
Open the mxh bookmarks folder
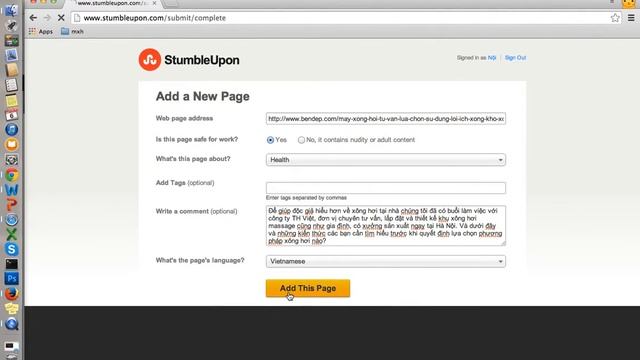72,31
